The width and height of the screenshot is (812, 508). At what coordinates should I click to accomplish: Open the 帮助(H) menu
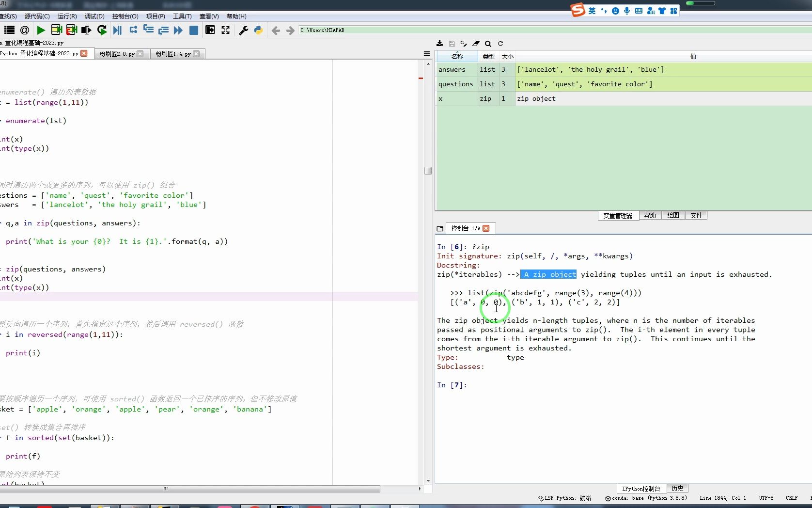point(236,16)
